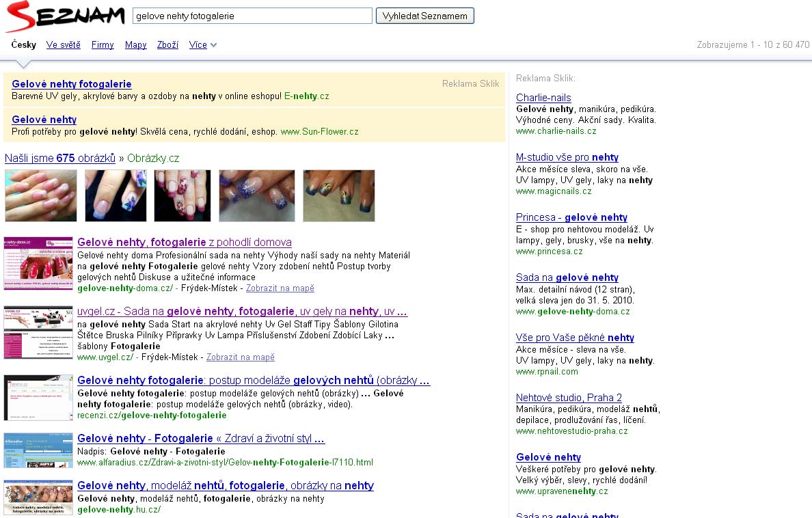Click Zobrazit na mapě for gelove-nehty-doma.cz

280,288
